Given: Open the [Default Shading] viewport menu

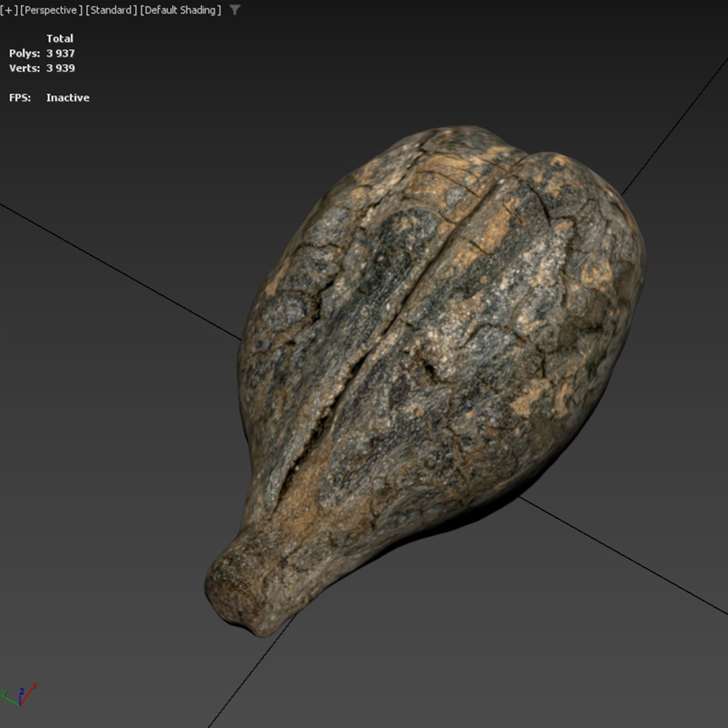Looking at the screenshot, I should 181,10.
